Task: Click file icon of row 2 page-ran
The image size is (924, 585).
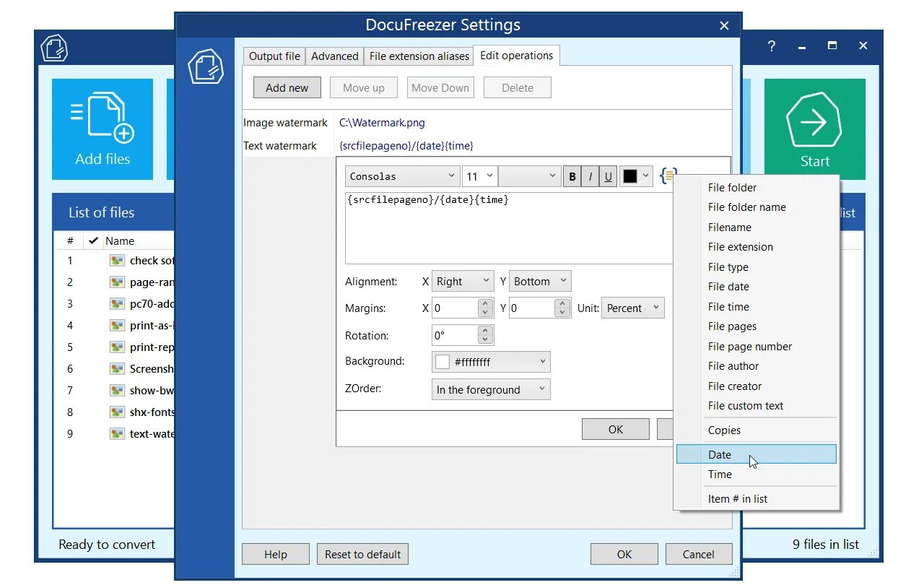Action: (x=117, y=282)
